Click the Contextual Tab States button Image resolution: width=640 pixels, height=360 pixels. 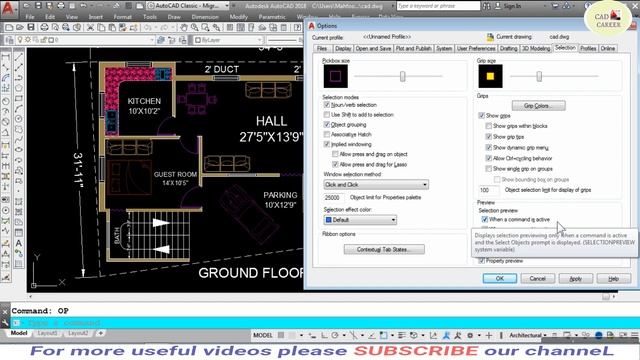click(384, 249)
